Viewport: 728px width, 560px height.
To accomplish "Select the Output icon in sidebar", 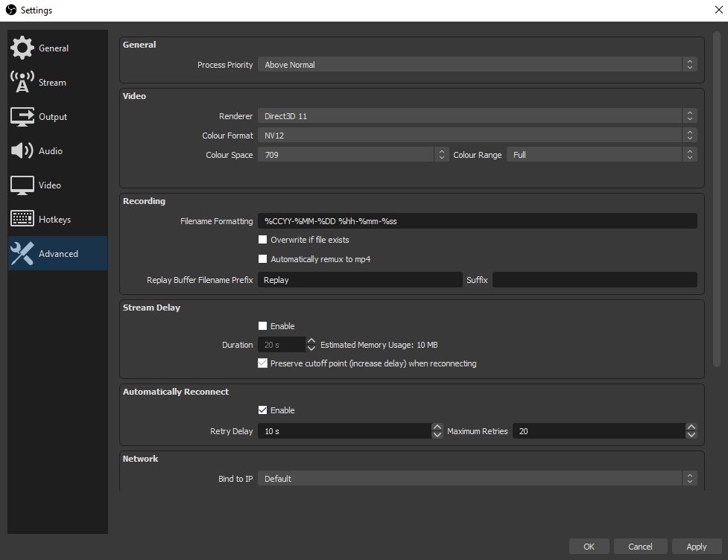I will 22,117.
